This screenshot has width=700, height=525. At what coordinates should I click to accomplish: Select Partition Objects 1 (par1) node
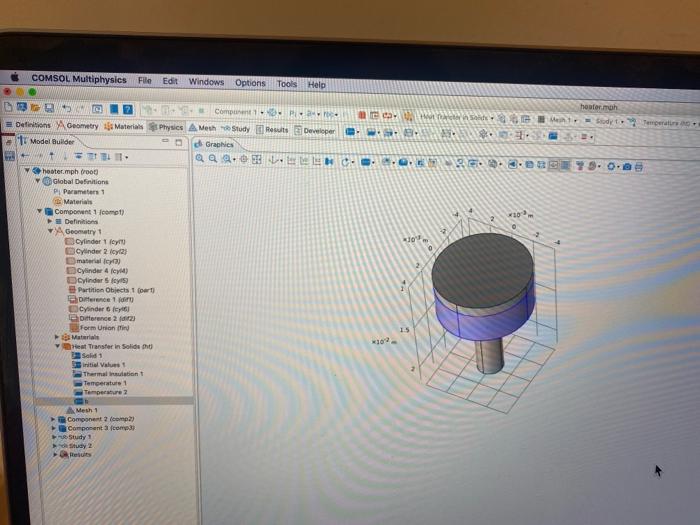(x=112, y=290)
